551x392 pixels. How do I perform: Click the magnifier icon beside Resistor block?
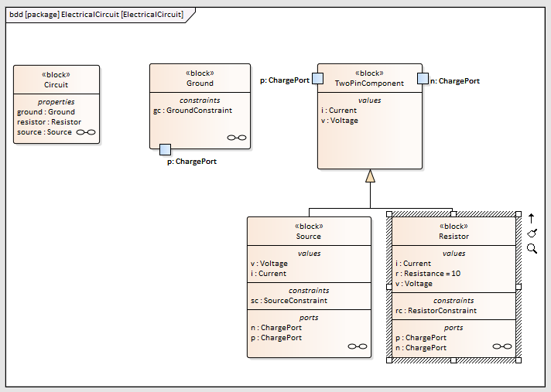[532, 248]
